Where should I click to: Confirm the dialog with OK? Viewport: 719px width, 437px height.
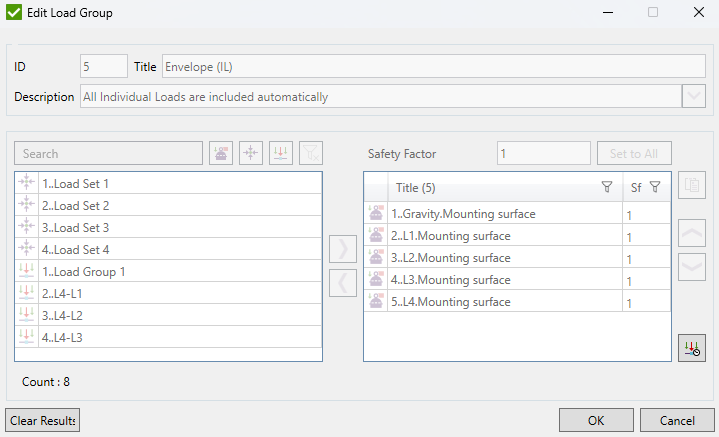(x=596, y=419)
